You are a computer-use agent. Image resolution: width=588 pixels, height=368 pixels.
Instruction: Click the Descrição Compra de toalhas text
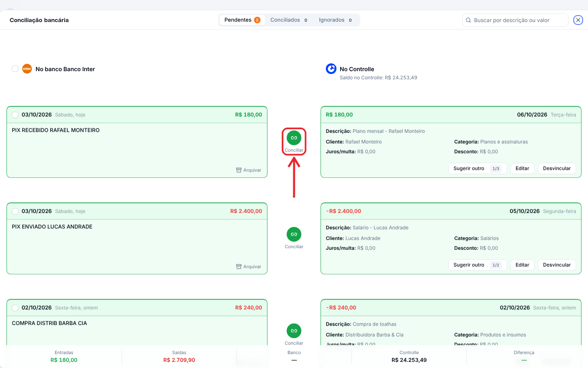click(x=361, y=324)
